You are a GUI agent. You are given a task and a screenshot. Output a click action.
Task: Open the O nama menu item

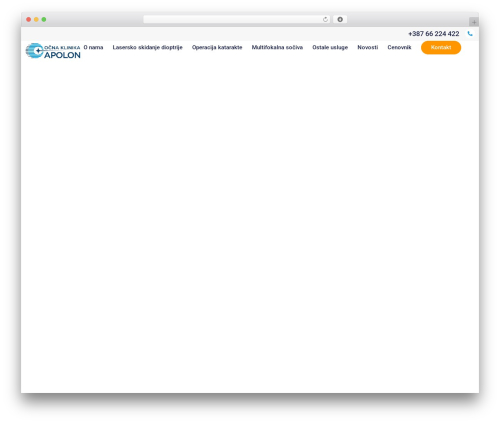tap(93, 47)
